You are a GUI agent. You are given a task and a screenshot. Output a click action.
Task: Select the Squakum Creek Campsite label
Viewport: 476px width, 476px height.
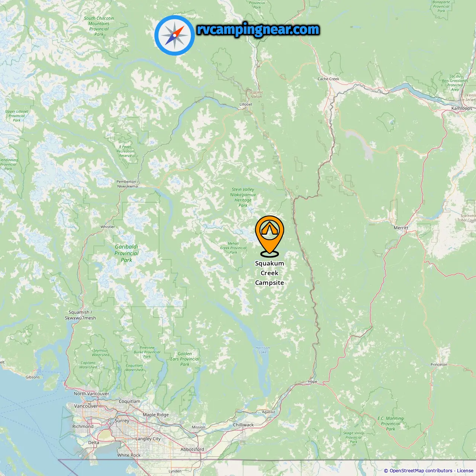click(270, 273)
